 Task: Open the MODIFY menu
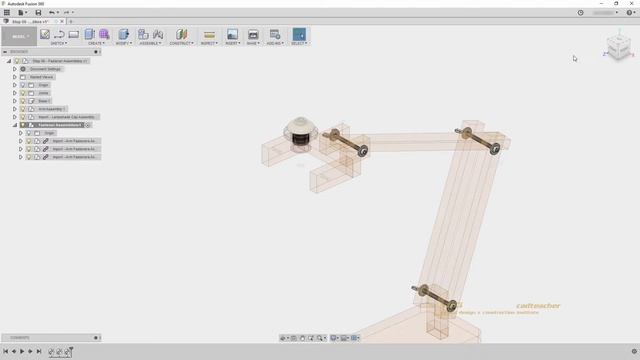[x=123, y=43]
